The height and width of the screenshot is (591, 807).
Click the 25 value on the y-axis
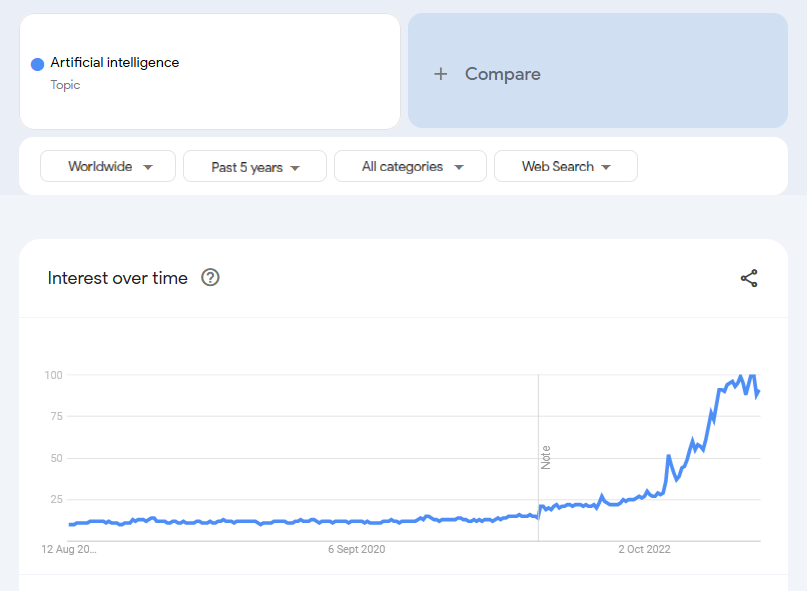pyautogui.click(x=55, y=499)
